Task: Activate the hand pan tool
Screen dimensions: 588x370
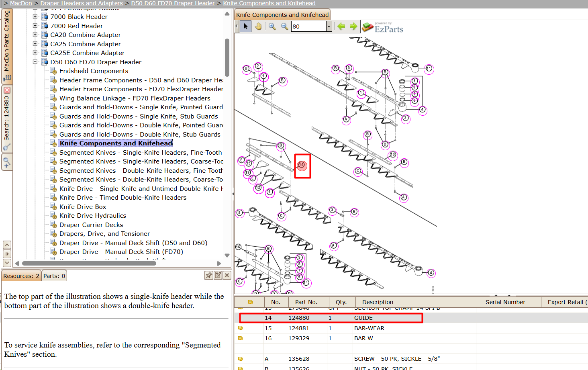Action: coord(258,27)
